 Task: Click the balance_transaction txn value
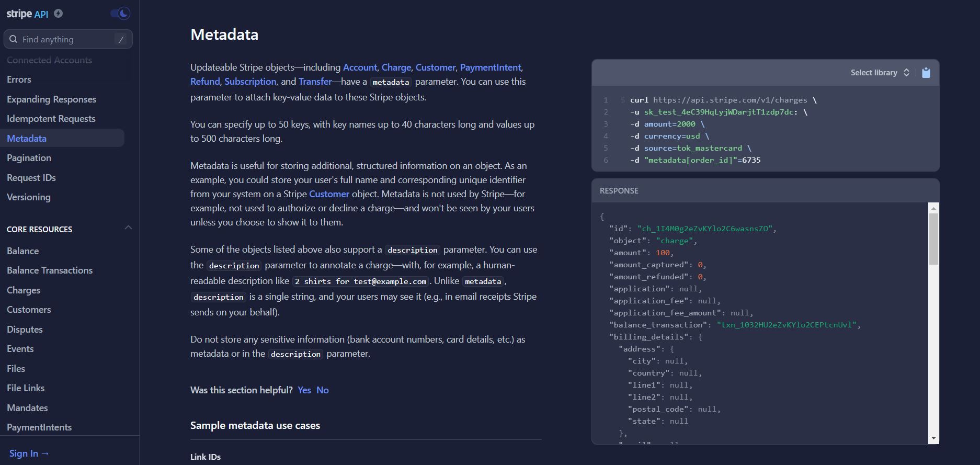point(787,325)
